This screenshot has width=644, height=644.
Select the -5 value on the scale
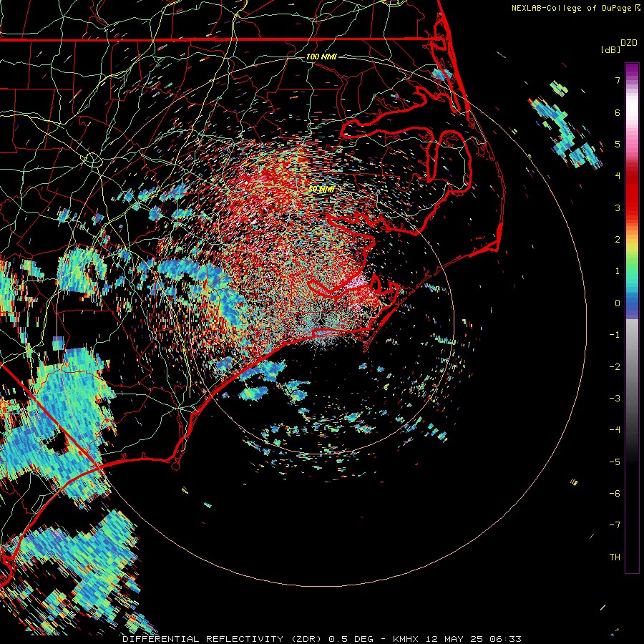(x=615, y=462)
